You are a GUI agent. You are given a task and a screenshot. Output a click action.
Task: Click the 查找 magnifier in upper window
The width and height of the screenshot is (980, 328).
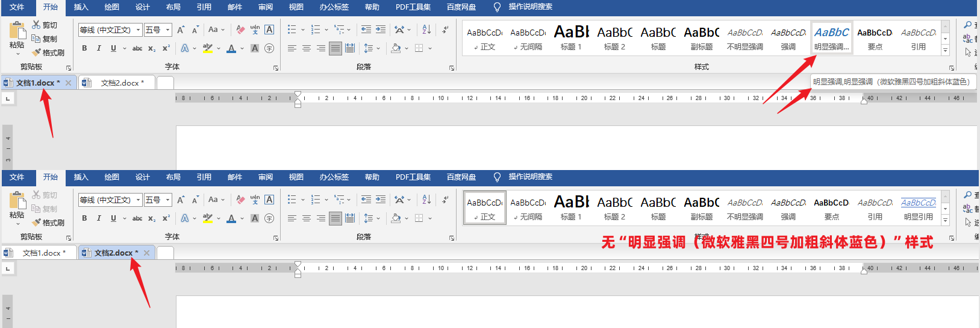click(x=967, y=25)
